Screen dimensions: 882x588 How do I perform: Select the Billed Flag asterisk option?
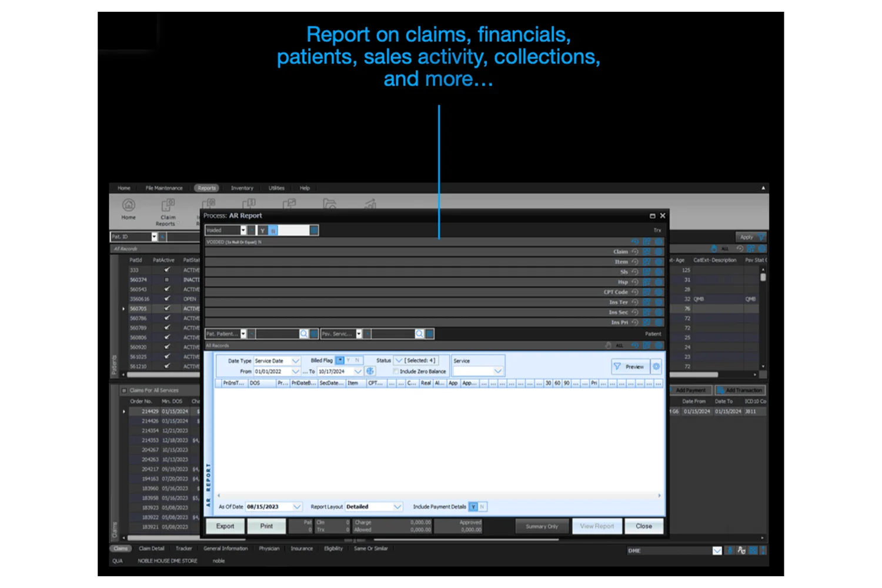pos(340,360)
